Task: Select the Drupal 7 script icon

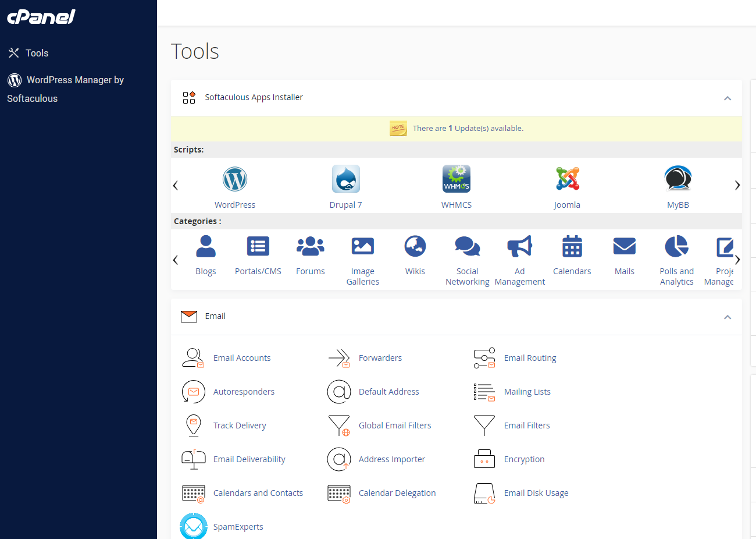Action: 346,179
